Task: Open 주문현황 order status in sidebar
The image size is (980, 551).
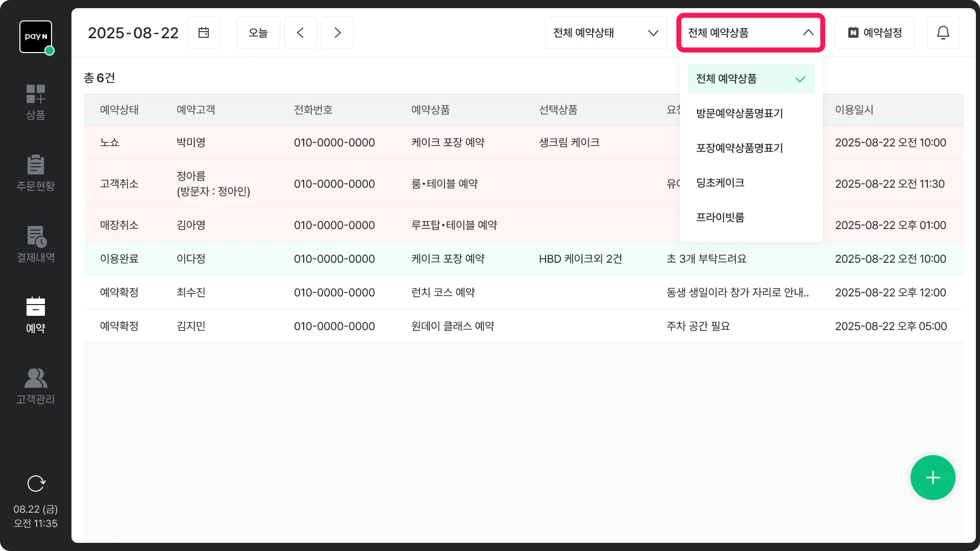Action: 36,173
